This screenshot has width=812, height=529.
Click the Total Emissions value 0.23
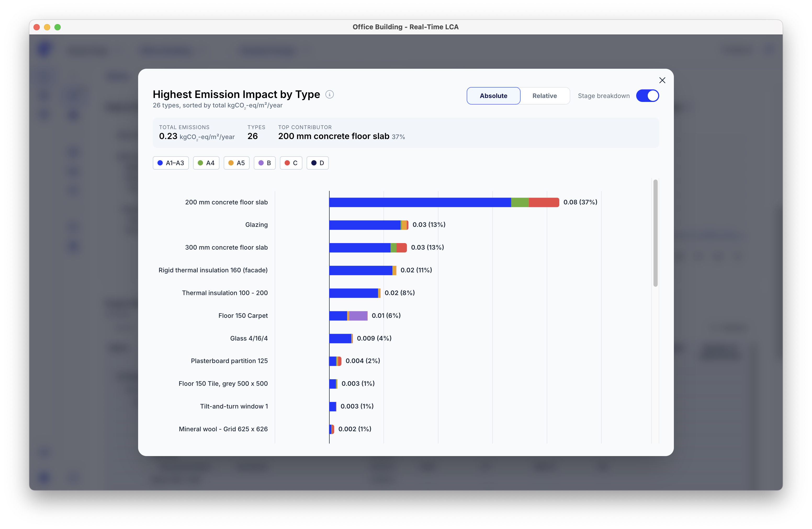tap(168, 136)
